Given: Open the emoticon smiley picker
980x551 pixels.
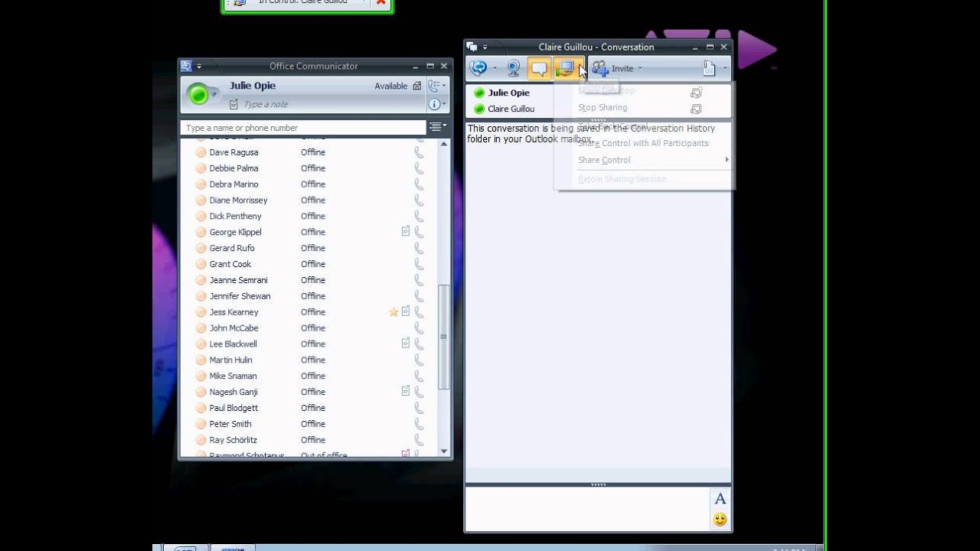Looking at the screenshot, I should pyautogui.click(x=720, y=520).
